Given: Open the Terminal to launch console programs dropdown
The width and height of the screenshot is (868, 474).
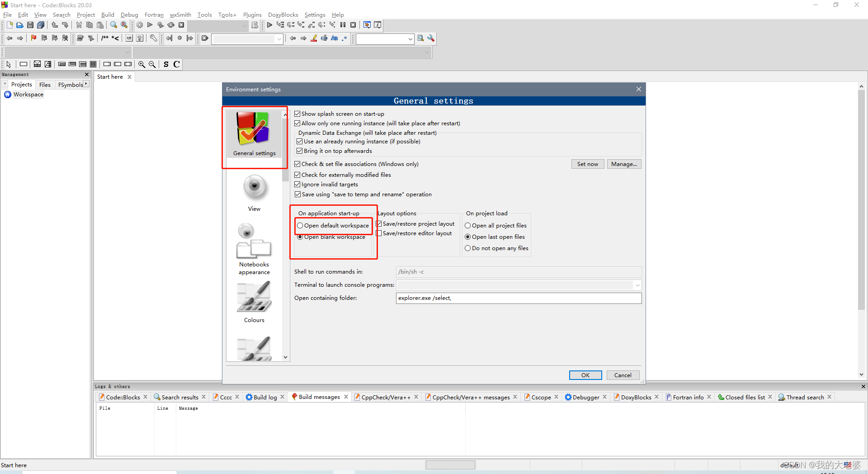Looking at the screenshot, I should 637,285.
